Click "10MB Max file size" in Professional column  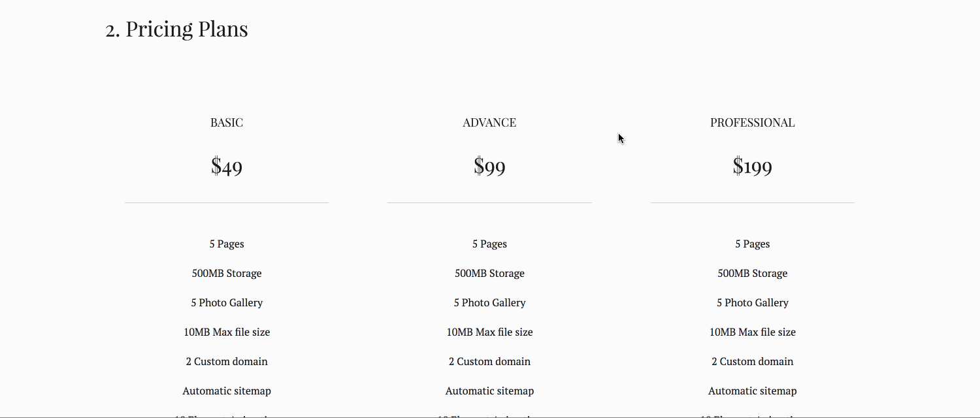tap(752, 332)
